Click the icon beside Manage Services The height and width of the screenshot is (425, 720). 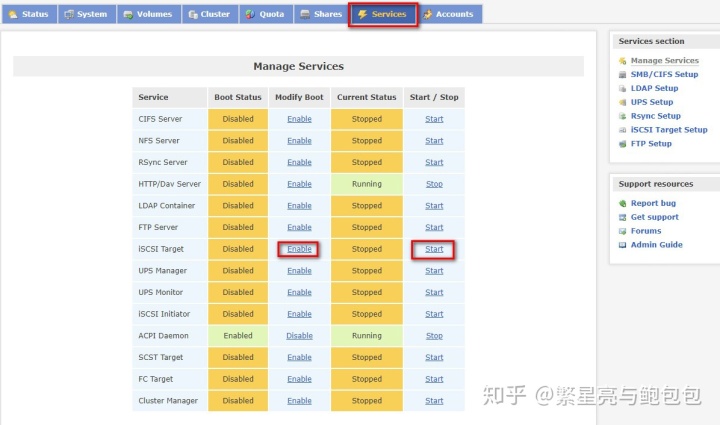pyautogui.click(x=623, y=61)
